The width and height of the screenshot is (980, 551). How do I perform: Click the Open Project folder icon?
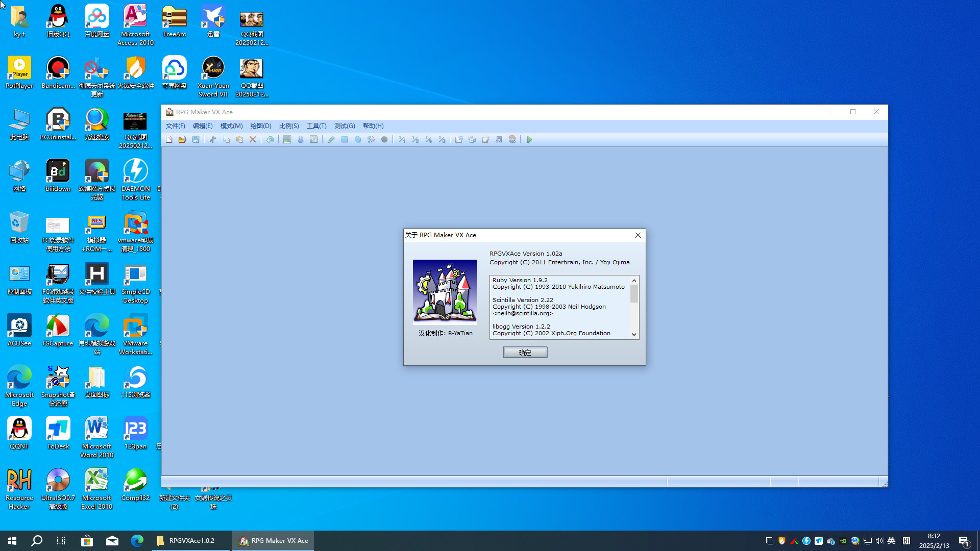coord(182,139)
